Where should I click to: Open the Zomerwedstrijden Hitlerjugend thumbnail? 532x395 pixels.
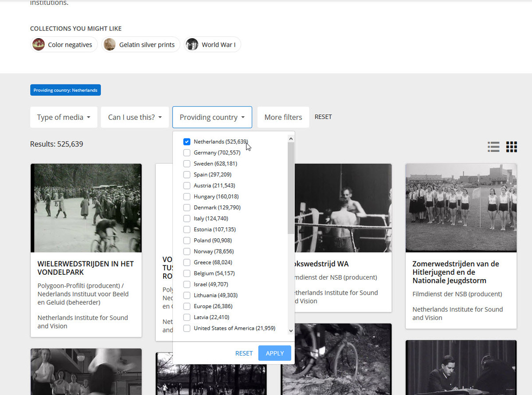tap(461, 208)
